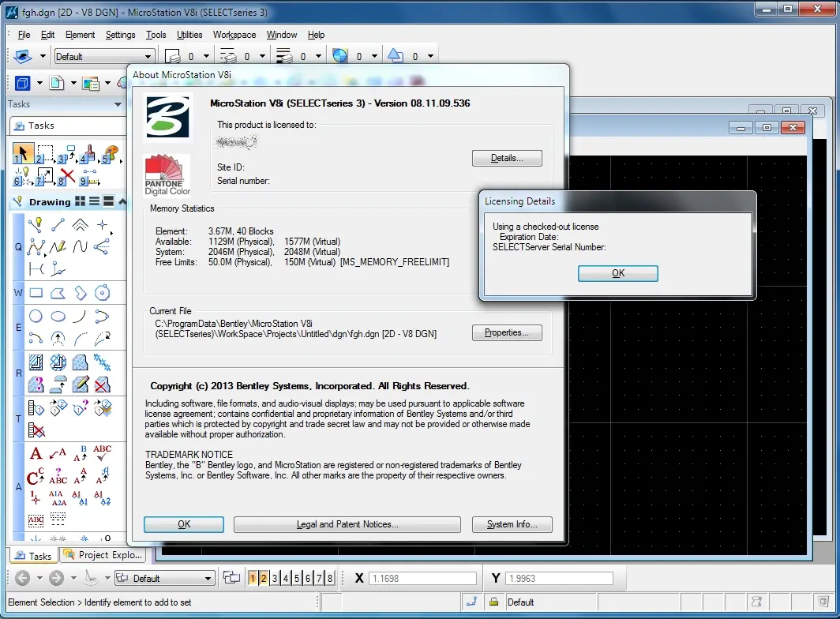
Task: Select the Place Regular Polygon tool
Action: [x=102, y=293]
